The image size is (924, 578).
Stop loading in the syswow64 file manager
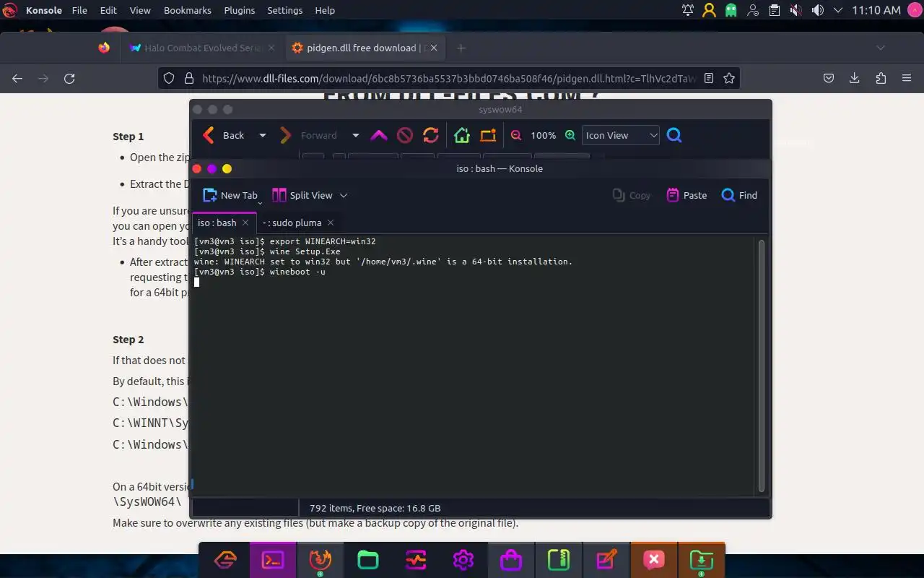click(404, 135)
